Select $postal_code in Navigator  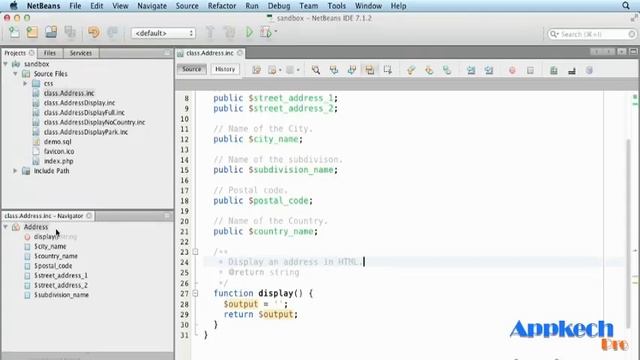(x=53, y=266)
